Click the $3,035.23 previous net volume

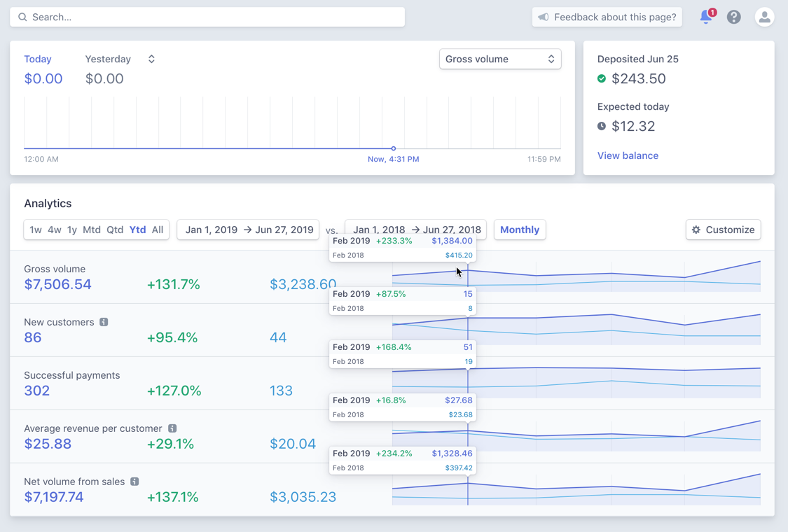(303, 497)
